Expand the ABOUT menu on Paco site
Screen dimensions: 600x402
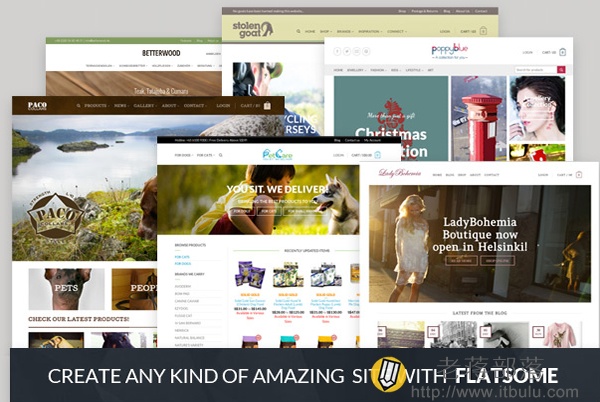[170, 106]
